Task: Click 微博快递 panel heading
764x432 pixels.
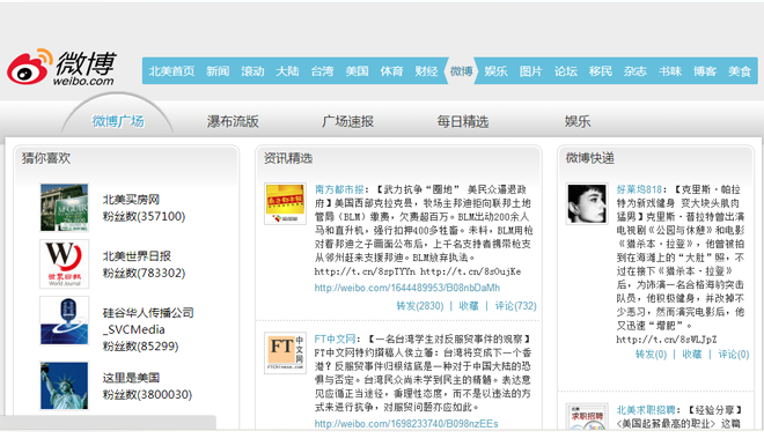Action: tap(590, 158)
